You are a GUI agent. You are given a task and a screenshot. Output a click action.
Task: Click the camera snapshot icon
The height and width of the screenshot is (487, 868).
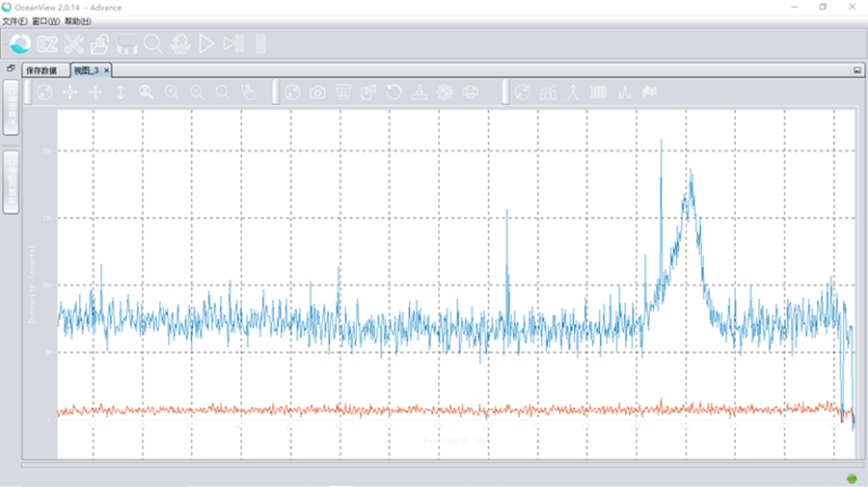(x=317, y=92)
